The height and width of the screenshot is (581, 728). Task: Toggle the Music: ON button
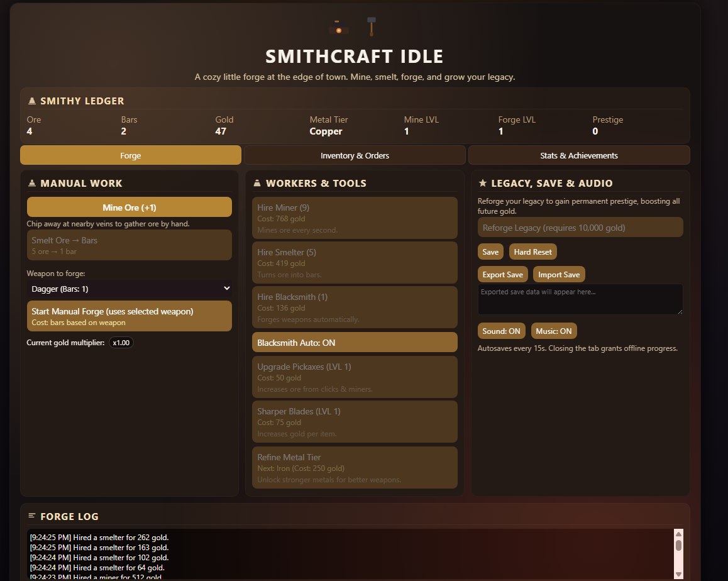point(554,331)
